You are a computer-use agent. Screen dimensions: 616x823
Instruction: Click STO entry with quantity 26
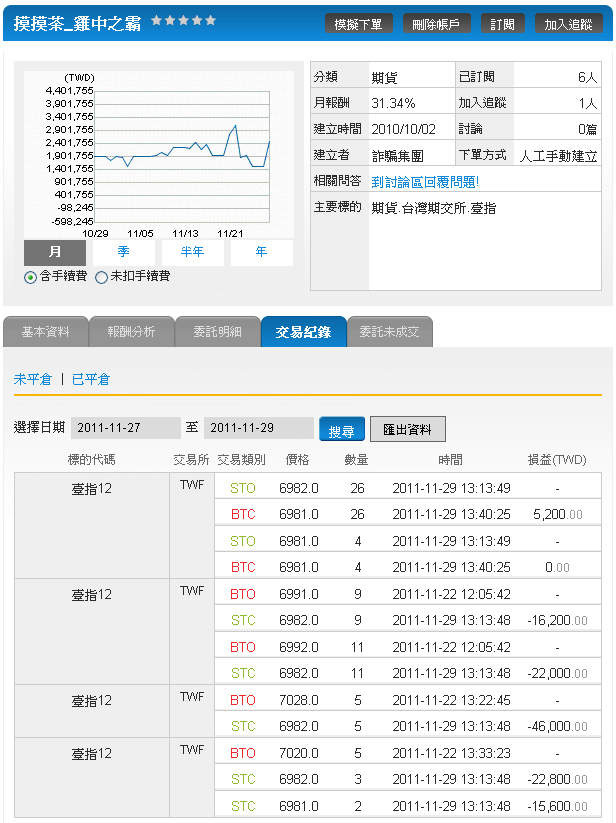click(408, 488)
